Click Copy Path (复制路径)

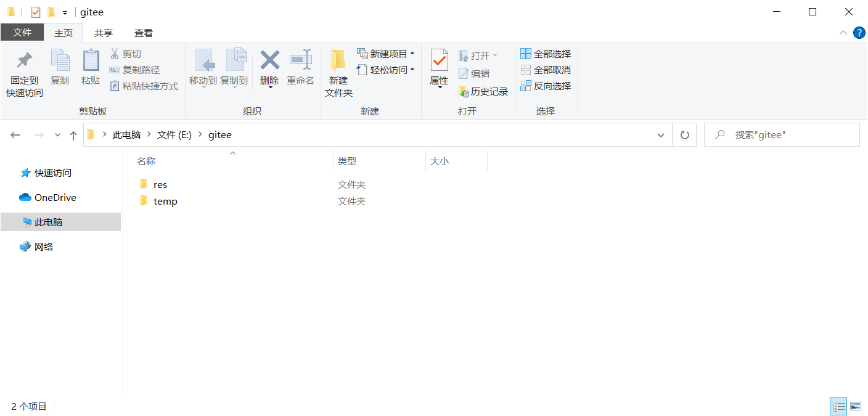[134, 70]
